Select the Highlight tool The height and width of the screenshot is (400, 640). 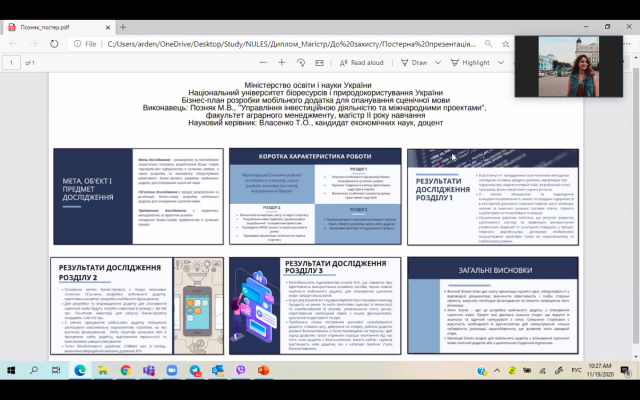click(x=470, y=62)
